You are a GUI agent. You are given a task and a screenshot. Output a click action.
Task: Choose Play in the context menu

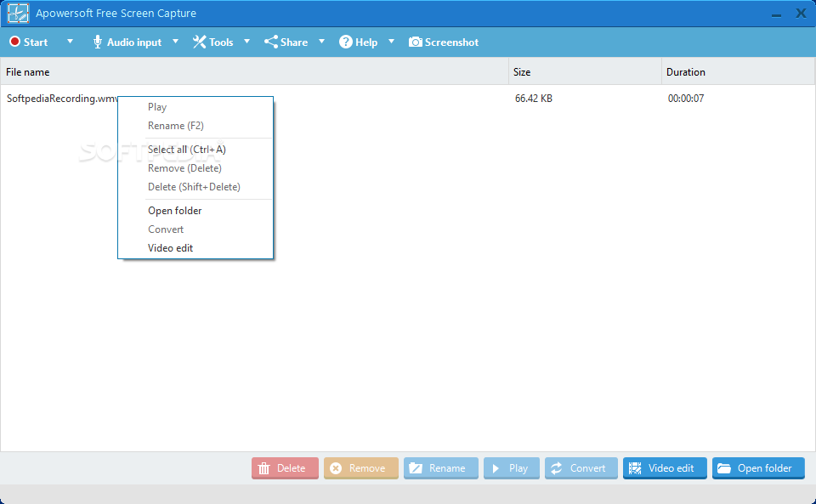click(195, 107)
